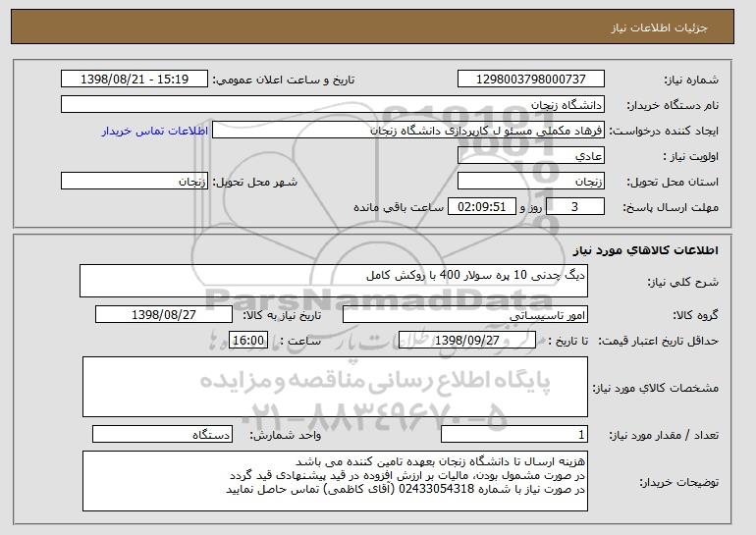Click the price validity date 1398/09/27
This screenshot has width=756, height=535.
pyautogui.click(x=467, y=341)
